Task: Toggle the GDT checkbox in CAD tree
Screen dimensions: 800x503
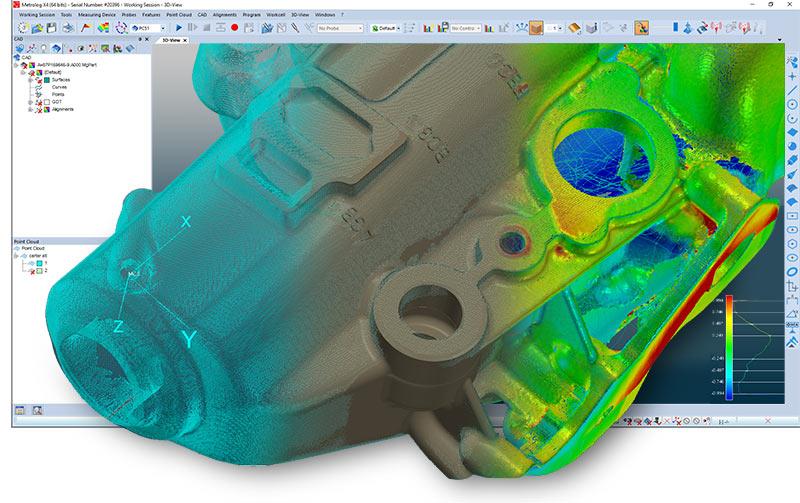Action: (45, 102)
